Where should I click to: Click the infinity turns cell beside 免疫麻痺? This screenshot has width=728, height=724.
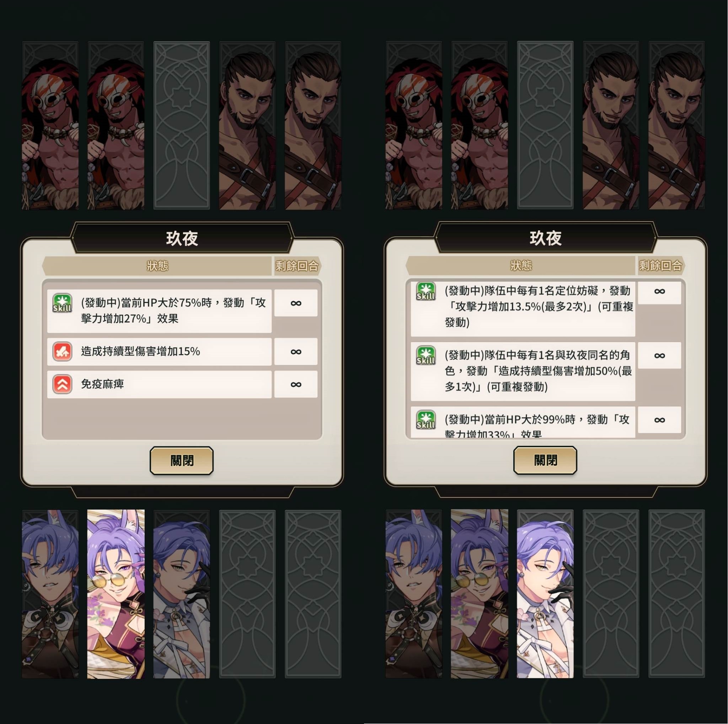coord(296,384)
